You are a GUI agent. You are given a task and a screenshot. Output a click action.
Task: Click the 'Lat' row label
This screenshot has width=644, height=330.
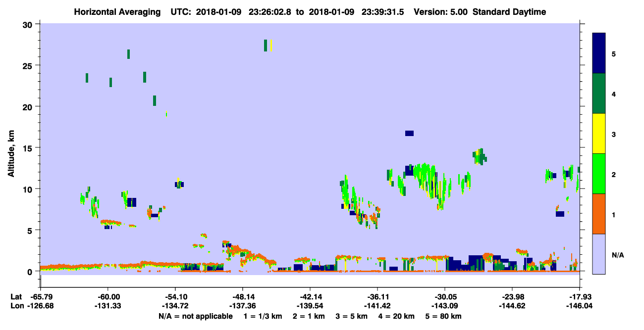(16, 297)
